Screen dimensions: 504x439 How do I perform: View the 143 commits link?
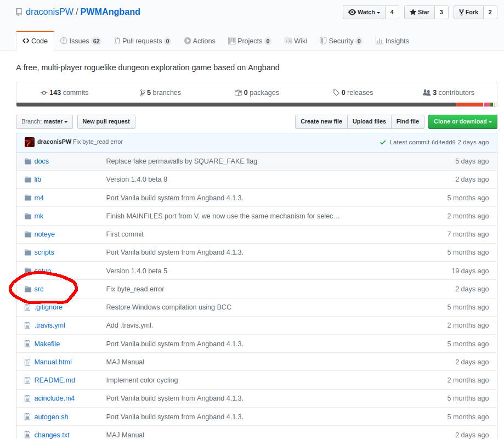click(65, 93)
